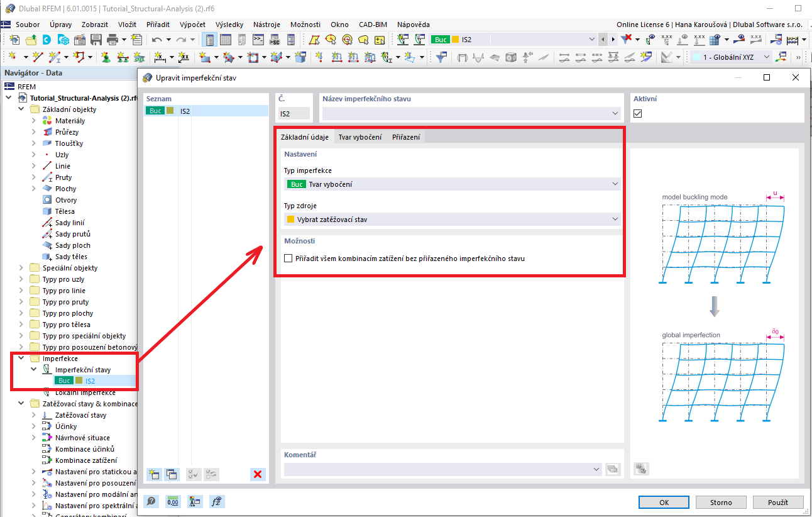Create a new line with the line tool icon
This screenshot has height=517, width=812.
(38, 57)
